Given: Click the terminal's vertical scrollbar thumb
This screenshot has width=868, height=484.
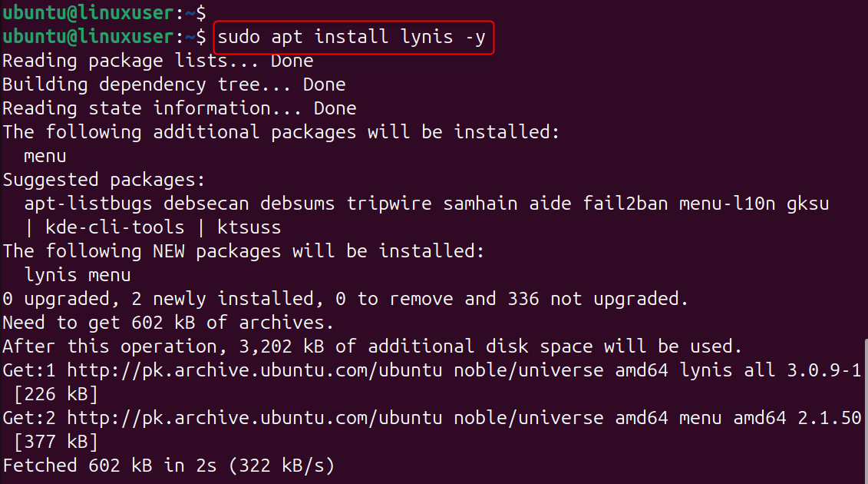Looking at the screenshot, I should 864,411.
